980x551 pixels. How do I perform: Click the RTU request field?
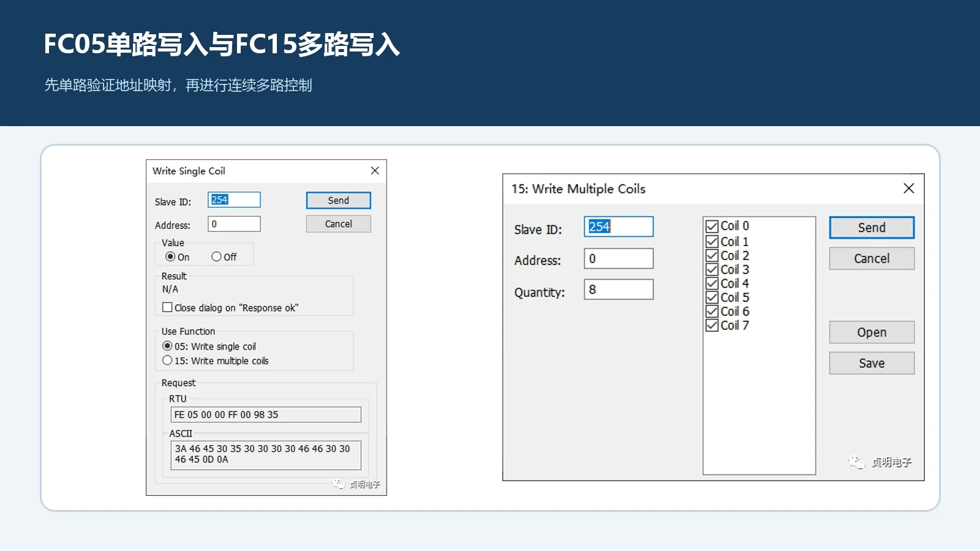[266, 414]
